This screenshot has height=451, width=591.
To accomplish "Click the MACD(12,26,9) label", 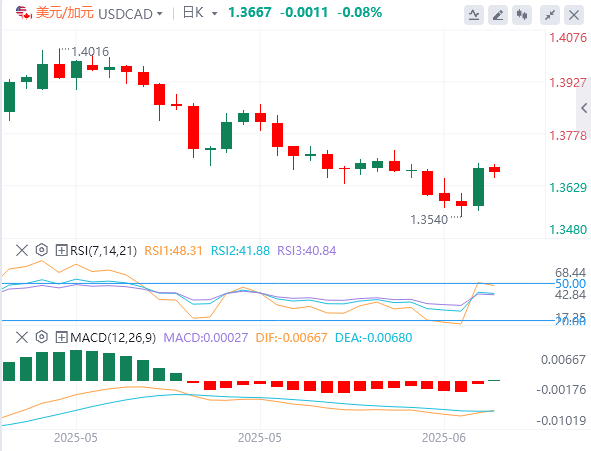I will click(x=113, y=338).
